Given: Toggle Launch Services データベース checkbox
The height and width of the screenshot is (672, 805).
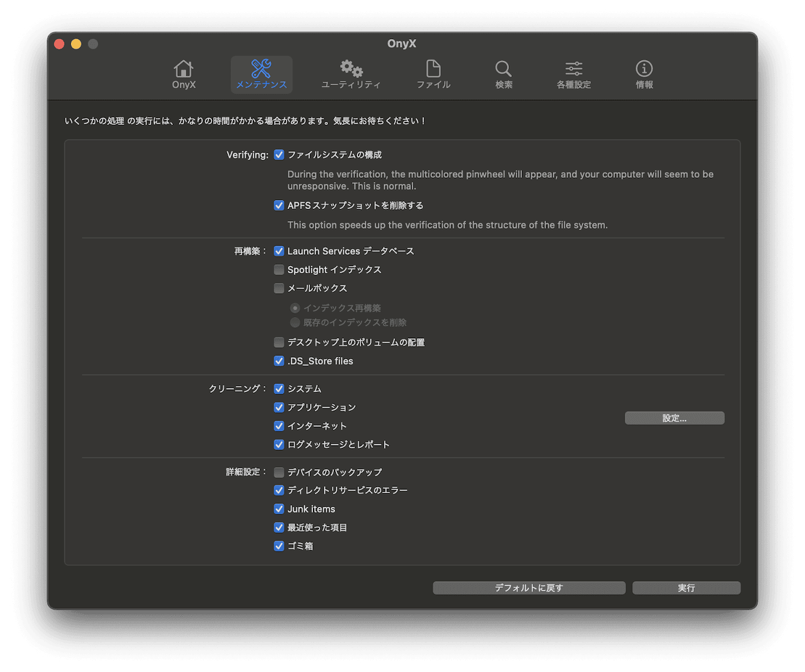Looking at the screenshot, I should 279,251.
